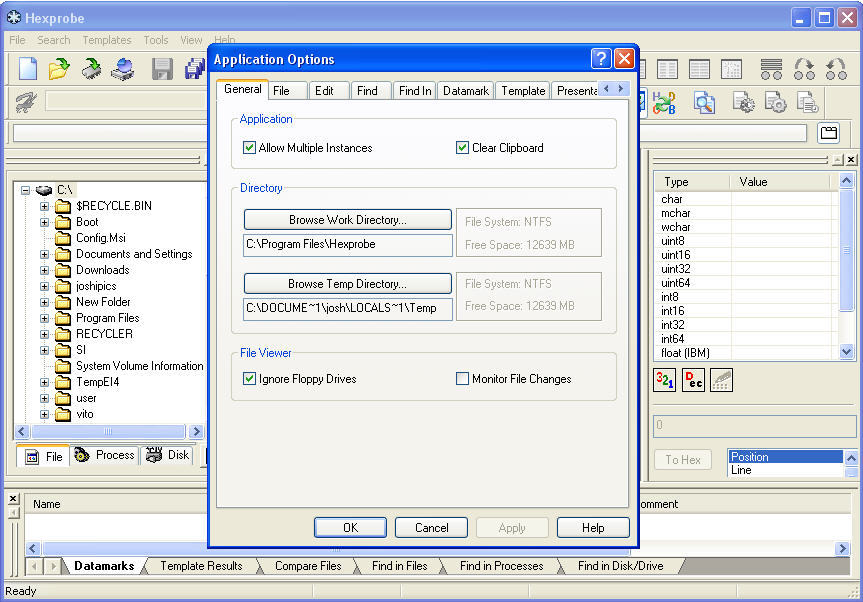Expand Documents and Settings folder
This screenshot has height=602, width=863.
point(45,254)
